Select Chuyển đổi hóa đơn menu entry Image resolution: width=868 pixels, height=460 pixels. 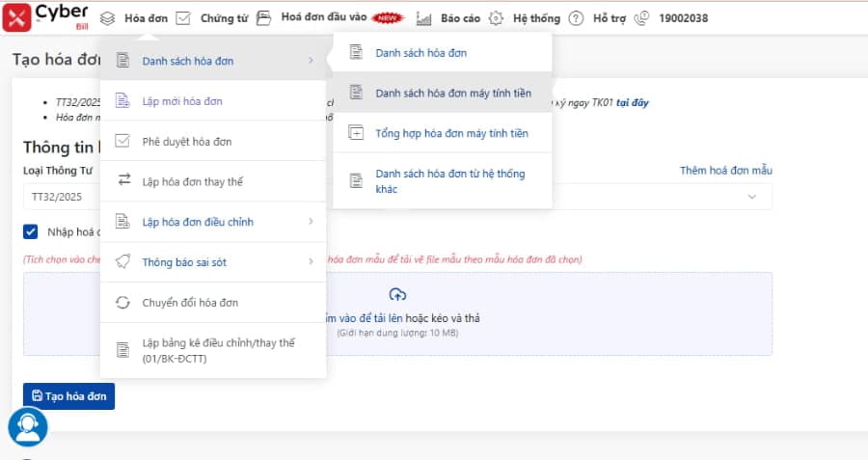tap(213, 302)
